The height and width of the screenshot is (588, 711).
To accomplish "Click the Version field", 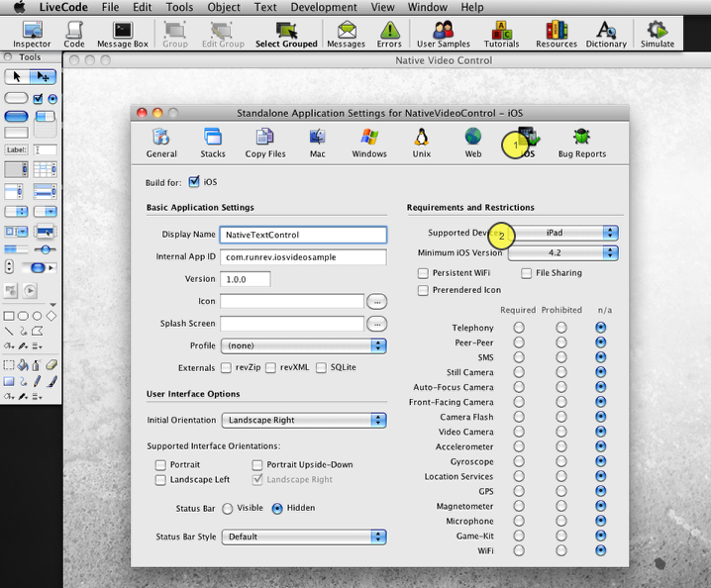I will [x=246, y=279].
